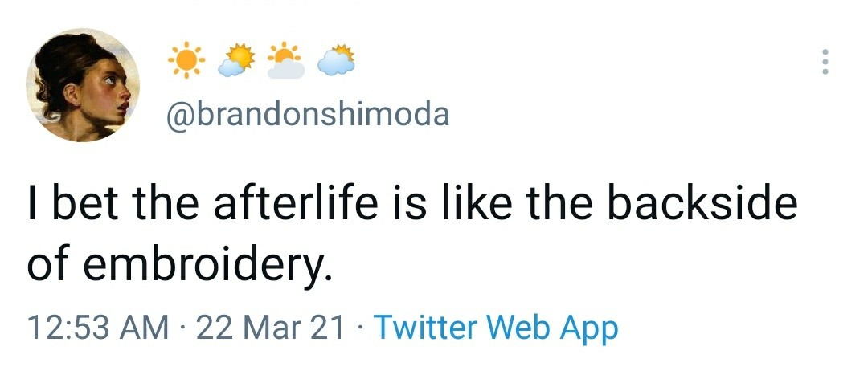Open the tweet's three-dot more options menu
The height and width of the screenshot is (367, 868).
pyautogui.click(x=825, y=62)
